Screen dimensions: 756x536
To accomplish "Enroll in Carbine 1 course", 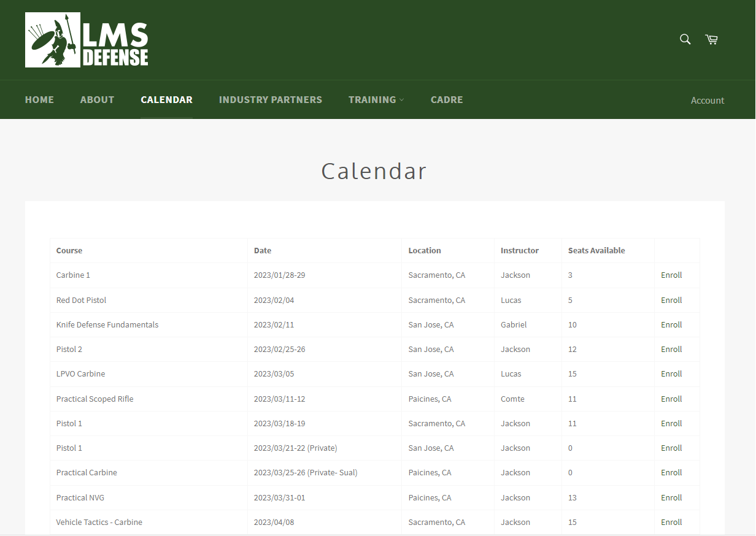I will click(671, 275).
